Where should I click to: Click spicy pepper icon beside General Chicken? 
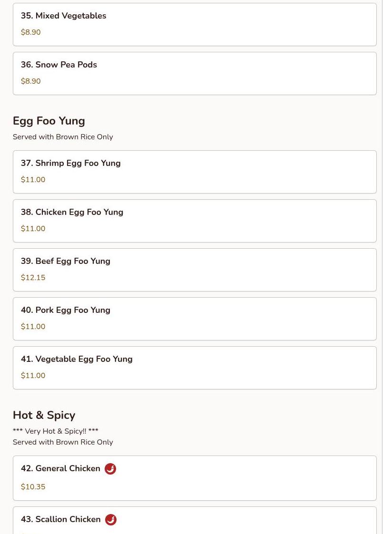point(110,469)
